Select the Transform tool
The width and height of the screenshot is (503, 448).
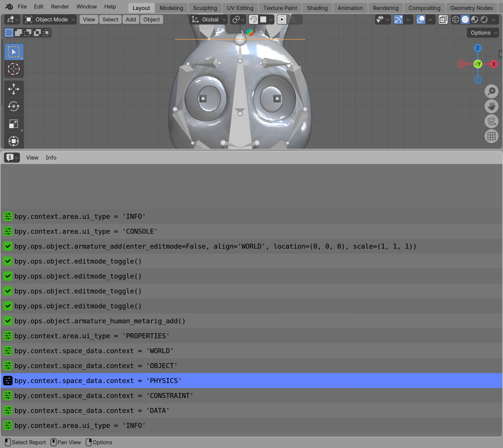(x=14, y=141)
